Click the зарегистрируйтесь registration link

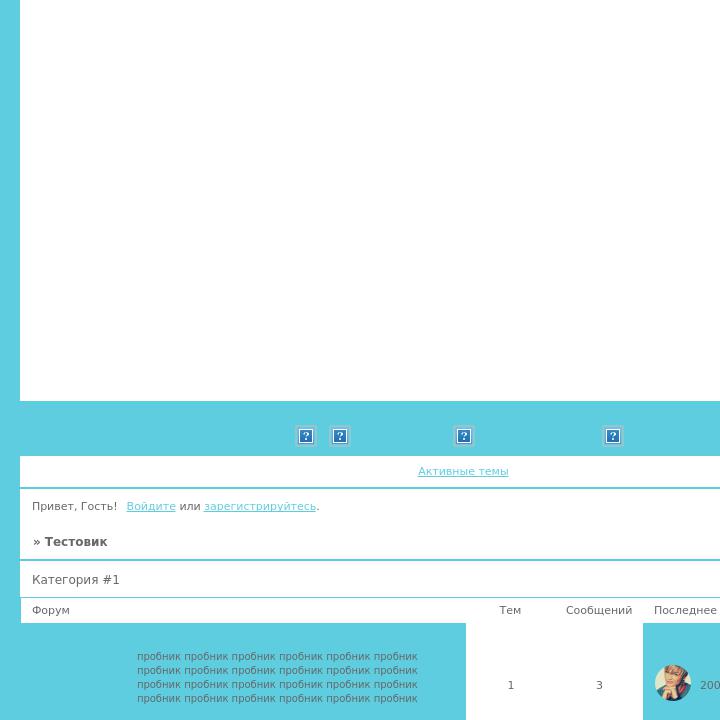click(x=260, y=506)
